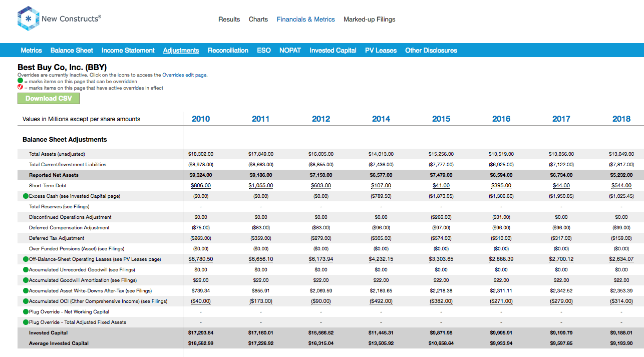
Task: Click the Invested Capital row label
Action: point(48,333)
